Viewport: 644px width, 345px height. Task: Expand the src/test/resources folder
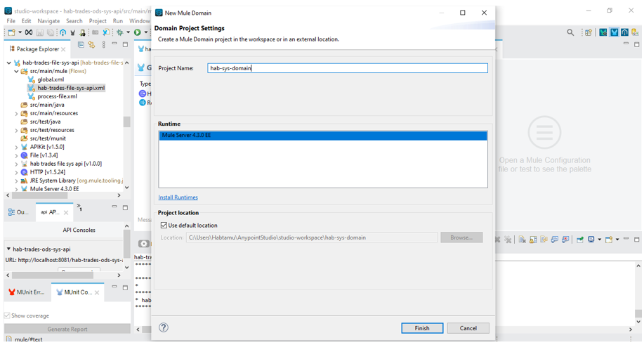pyautogui.click(x=16, y=130)
